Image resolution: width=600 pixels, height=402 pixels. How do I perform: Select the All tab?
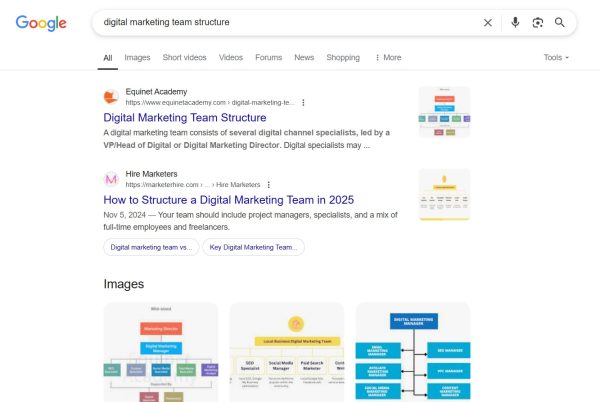pyautogui.click(x=108, y=58)
